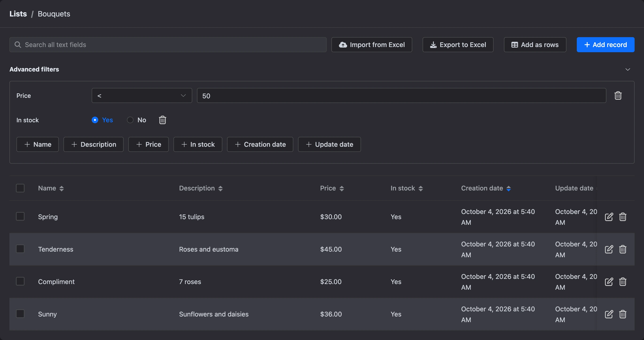The image size is (644, 340).
Task: Add a Creation date filter
Action: 260,144
